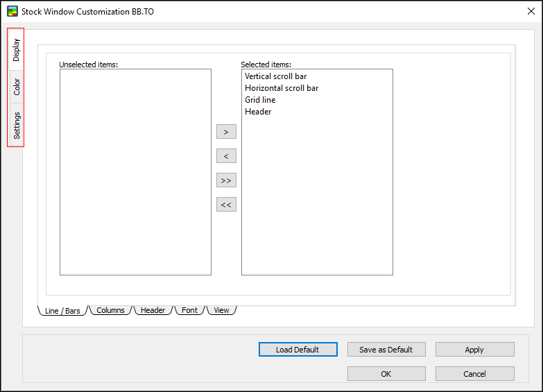The image size is (543, 392).
Task: Select Horizontal scroll bar list entry
Action: click(x=282, y=88)
